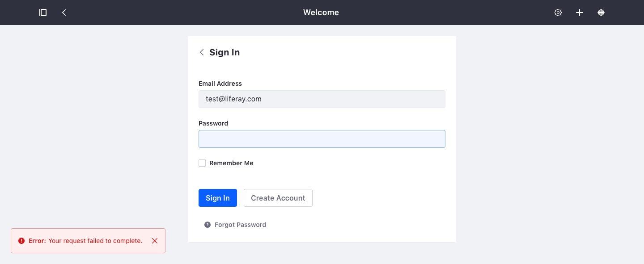644x264 pixels.
Task: Enable the Remember Me checkbox
Action: (x=202, y=163)
